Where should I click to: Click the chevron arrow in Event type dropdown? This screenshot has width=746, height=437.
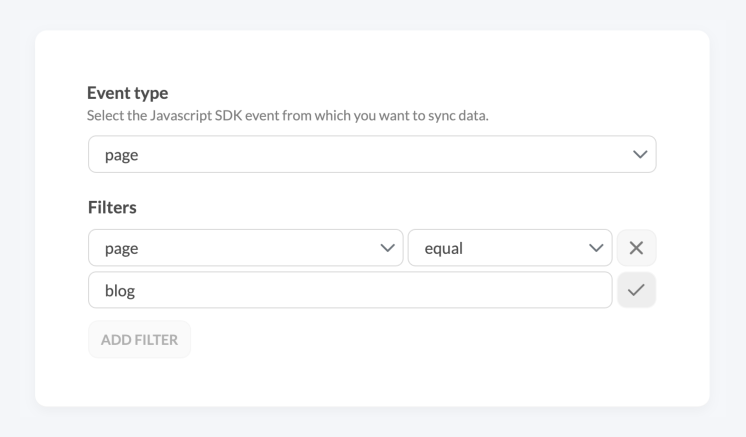coord(640,154)
